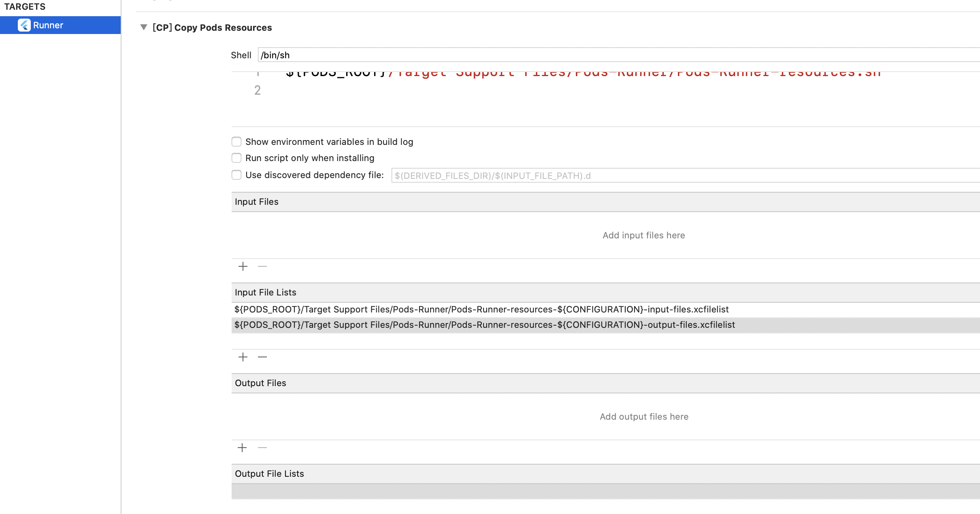Click the Flutter Runner target icon

(x=24, y=25)
